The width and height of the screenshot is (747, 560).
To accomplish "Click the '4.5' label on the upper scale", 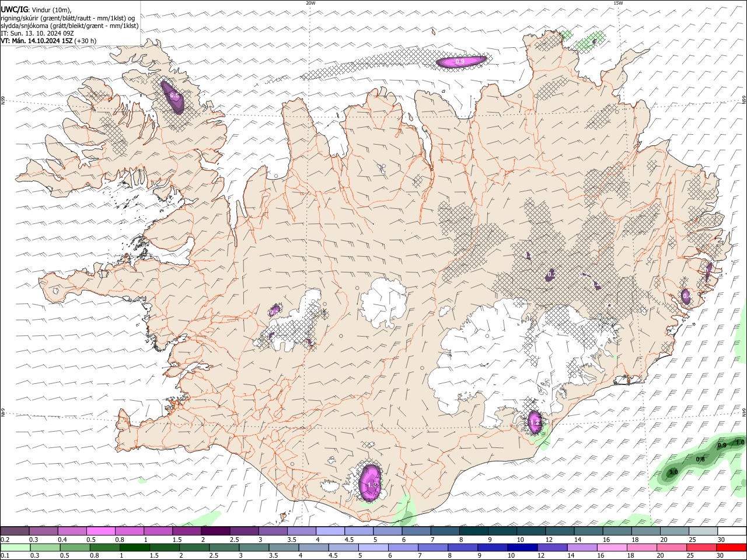I will (x=349, y=540).
